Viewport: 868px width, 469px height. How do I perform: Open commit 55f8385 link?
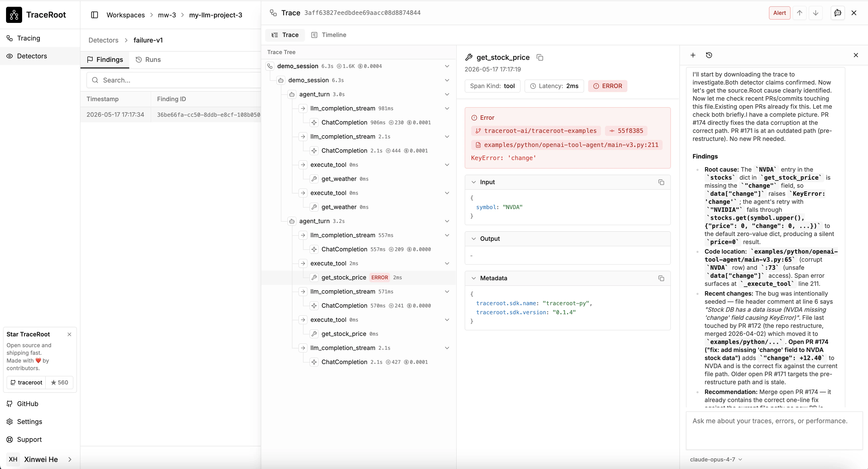tap(626, 131)
